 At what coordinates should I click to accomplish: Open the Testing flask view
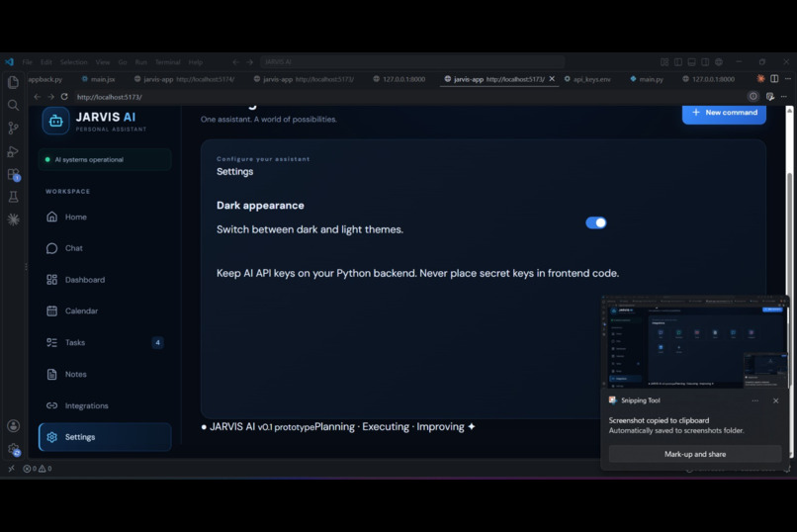[x=13, y=197]
